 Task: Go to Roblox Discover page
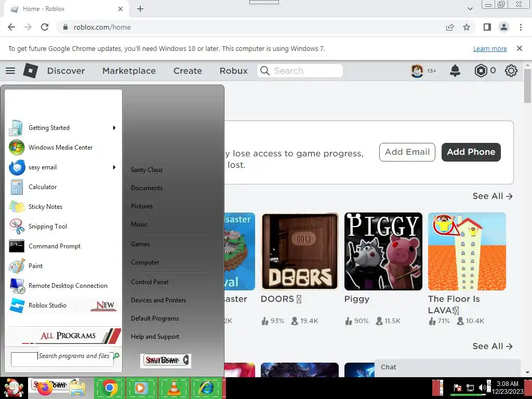click(x=66, y=71)
